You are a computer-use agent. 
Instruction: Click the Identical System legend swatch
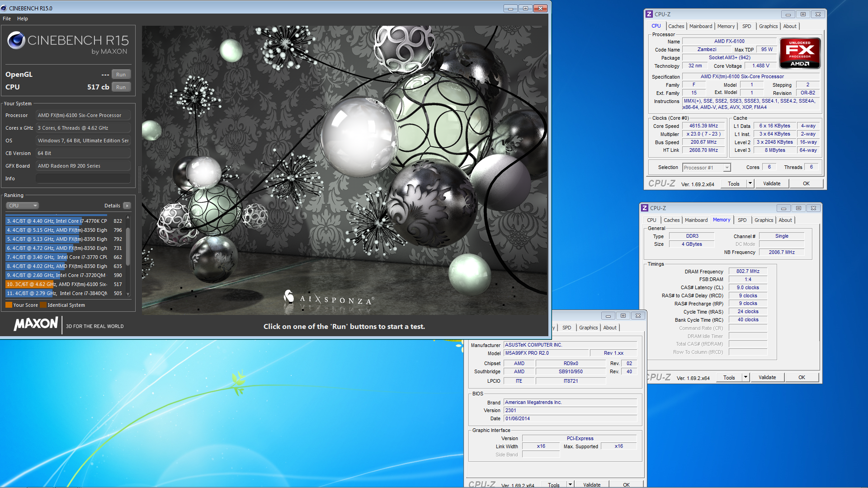coord(43,305)
